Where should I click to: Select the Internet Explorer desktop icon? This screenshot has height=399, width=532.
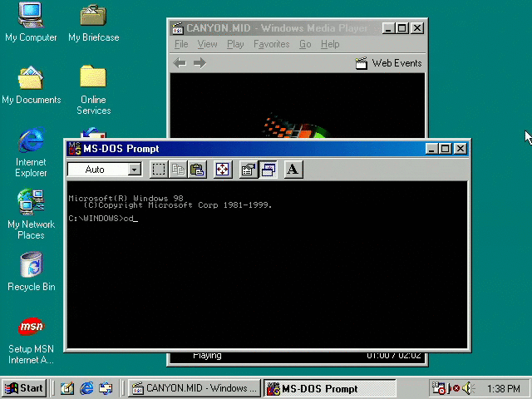[x=31, y=140]
